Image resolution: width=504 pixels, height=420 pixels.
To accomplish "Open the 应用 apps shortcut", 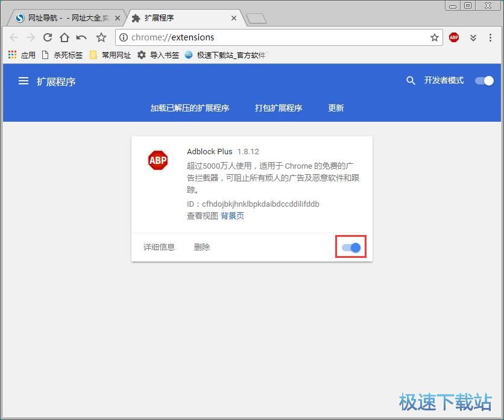I will coord(22,55).
